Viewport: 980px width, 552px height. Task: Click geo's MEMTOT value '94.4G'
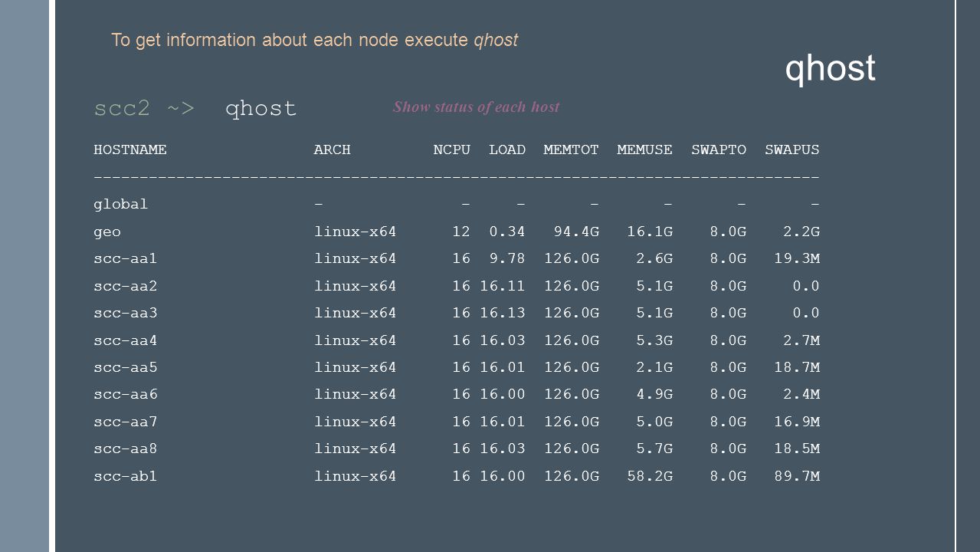pyautogui.click(x=576, y=232)
